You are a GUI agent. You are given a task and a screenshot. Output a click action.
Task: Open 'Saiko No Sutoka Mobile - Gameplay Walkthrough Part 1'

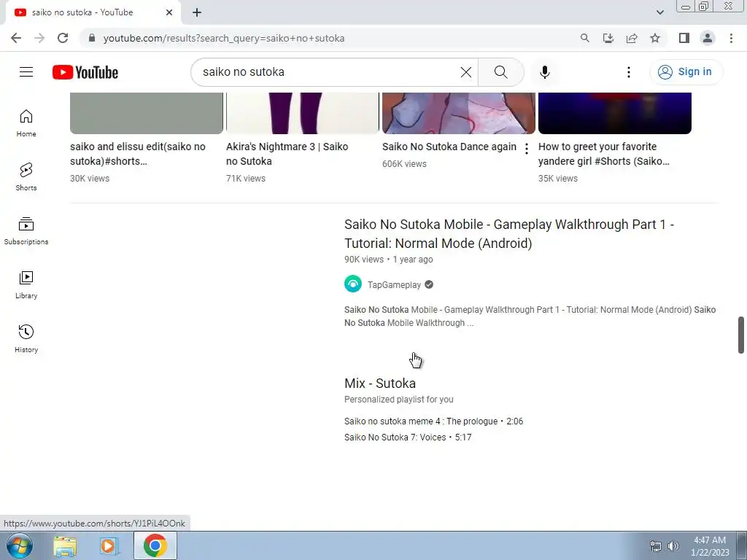508,234
